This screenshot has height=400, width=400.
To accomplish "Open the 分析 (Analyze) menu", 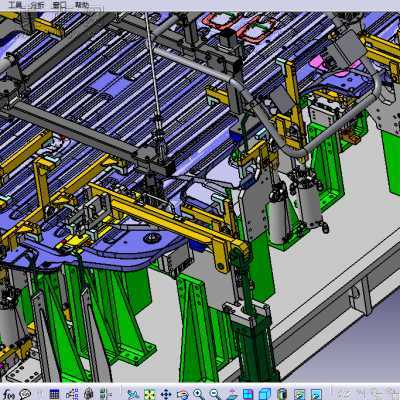I will [x=37, y=5].
